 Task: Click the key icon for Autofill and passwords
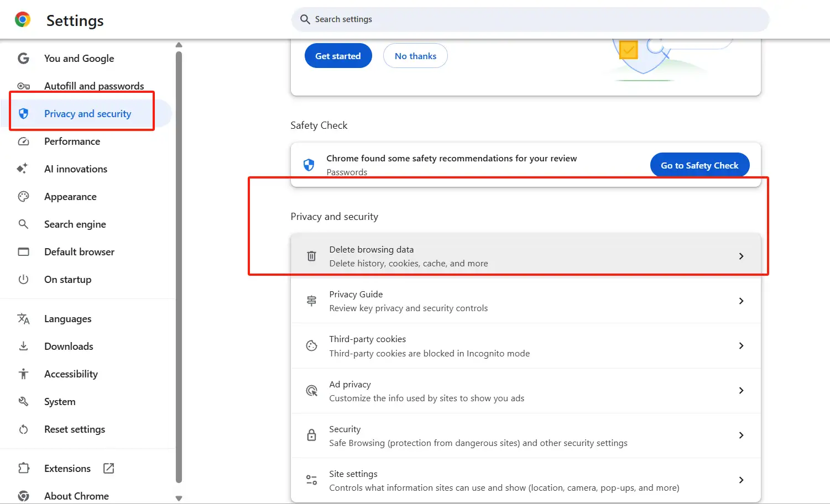23,86
